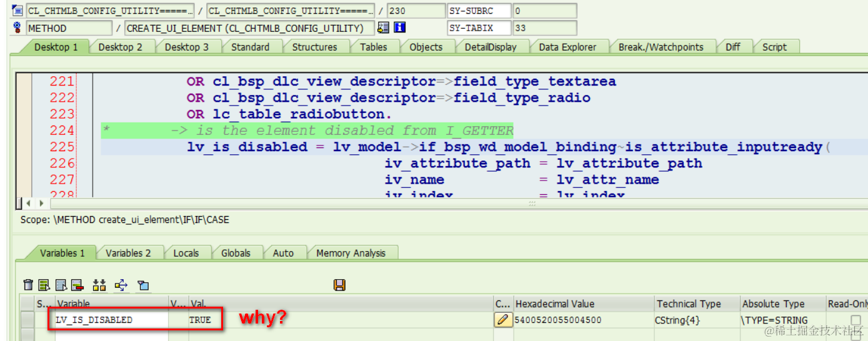Image resolution: width=868 pixels, height=341 pixels.
Task: Click the METHOD event type field
Action: (69, 28)
